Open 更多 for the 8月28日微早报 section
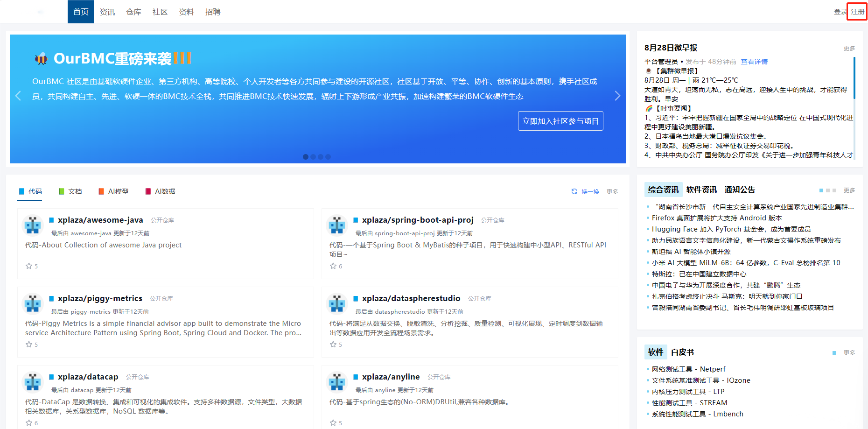868x429 pixels. pyautogui.click(x=849, y=49)
